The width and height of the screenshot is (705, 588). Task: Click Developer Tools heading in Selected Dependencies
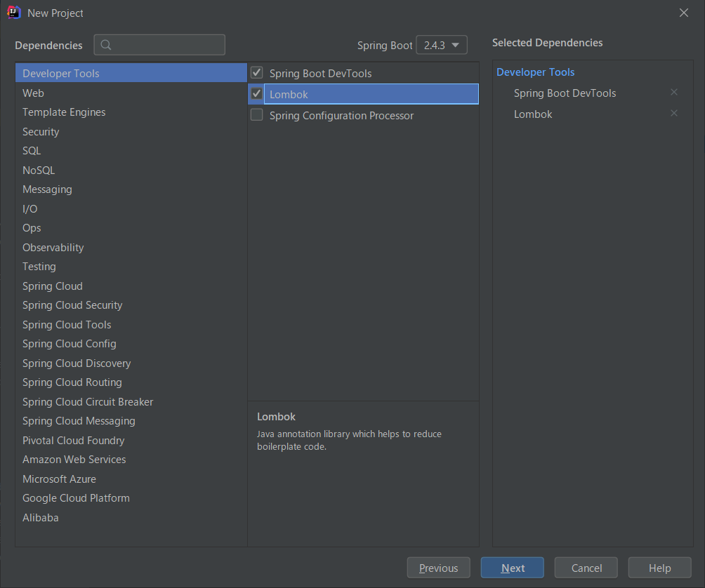536,72
